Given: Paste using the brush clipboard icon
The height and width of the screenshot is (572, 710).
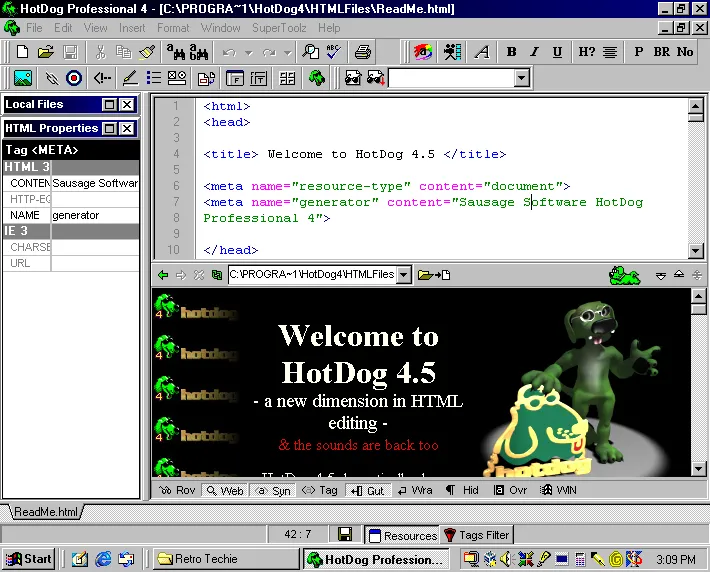Looking at the screenshot, I should pyautogui.click(x=147, y=52).
